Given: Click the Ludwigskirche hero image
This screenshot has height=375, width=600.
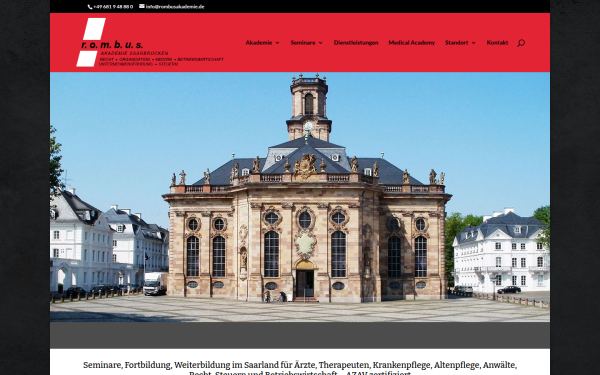Looking at the screenshot, I should tap(300, 197).
